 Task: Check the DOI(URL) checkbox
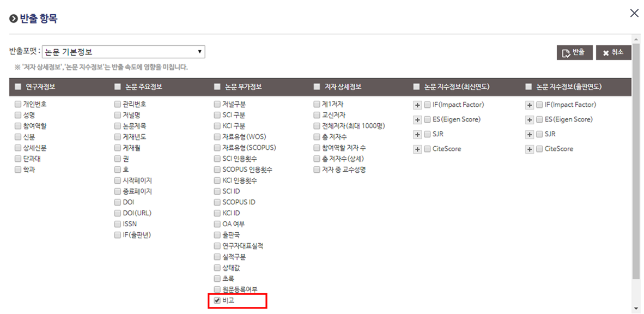[118, 213]
